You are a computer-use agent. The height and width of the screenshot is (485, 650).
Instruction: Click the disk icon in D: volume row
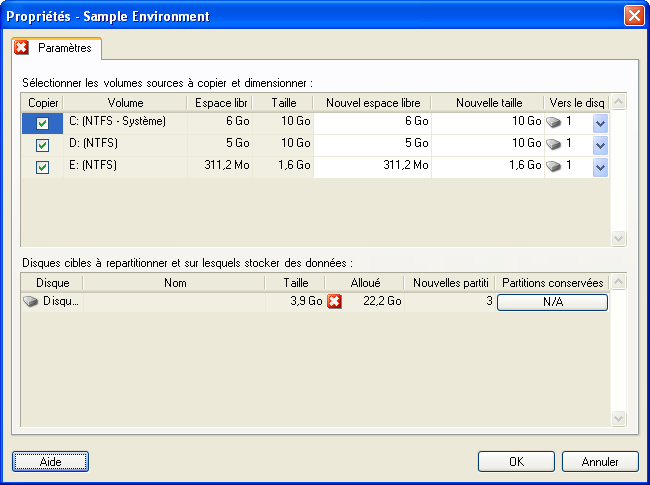555,144
